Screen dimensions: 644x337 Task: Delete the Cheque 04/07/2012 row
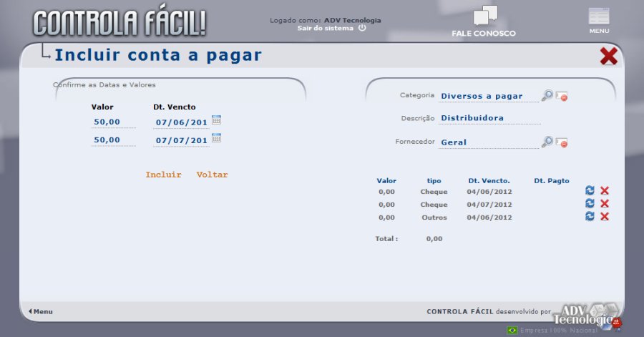point(605,204)
